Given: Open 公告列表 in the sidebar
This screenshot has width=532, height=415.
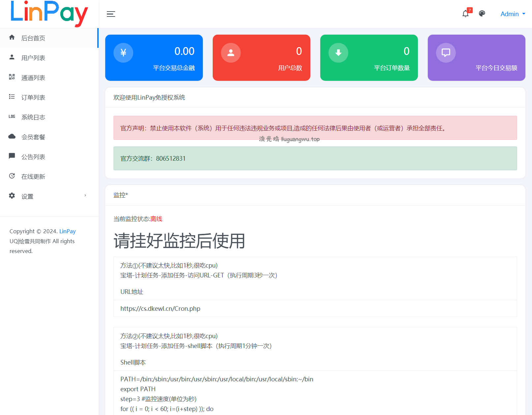Looking at the screenshot, I should tap(33, 157).
